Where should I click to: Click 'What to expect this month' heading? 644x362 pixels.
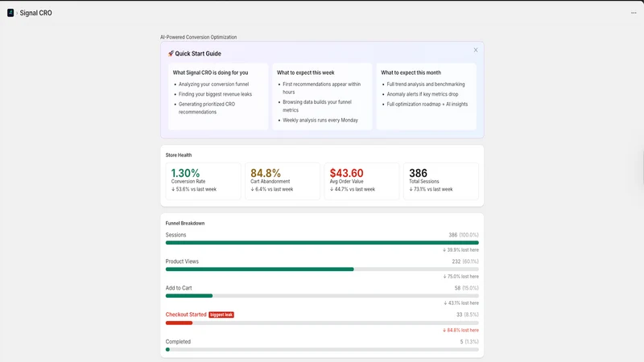pos(411,72)
